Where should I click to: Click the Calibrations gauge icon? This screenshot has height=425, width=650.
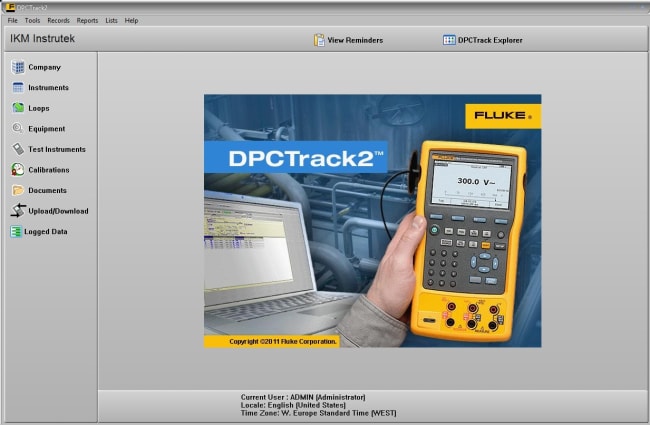17,170
